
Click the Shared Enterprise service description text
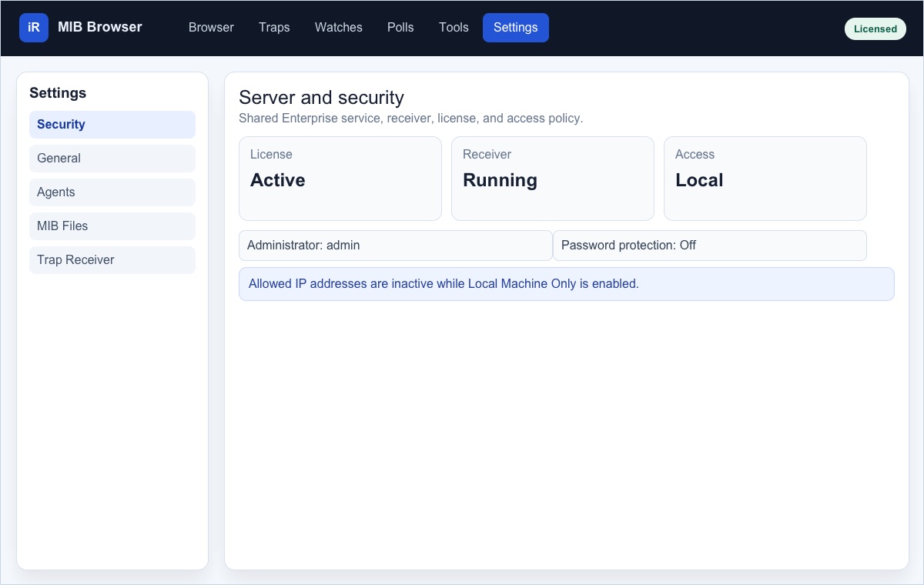411,119
